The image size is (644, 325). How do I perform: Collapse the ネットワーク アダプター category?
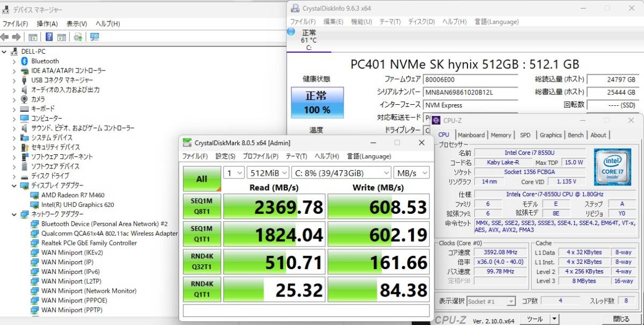[14, 214]
